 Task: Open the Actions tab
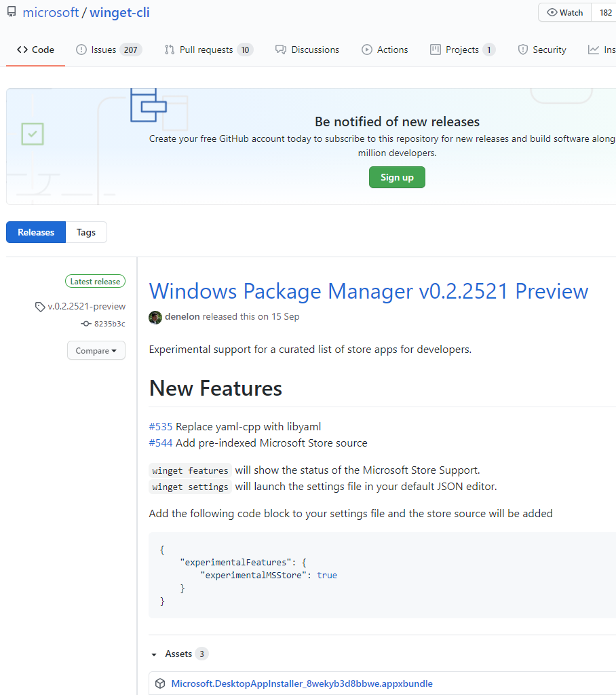pyautogui.click(x=385, y=50)
